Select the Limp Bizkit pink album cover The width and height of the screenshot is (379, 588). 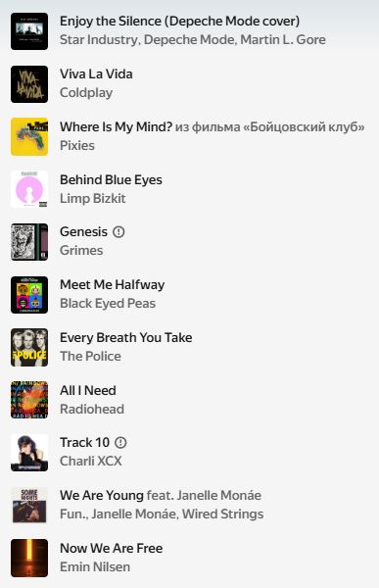pos(29,189)
